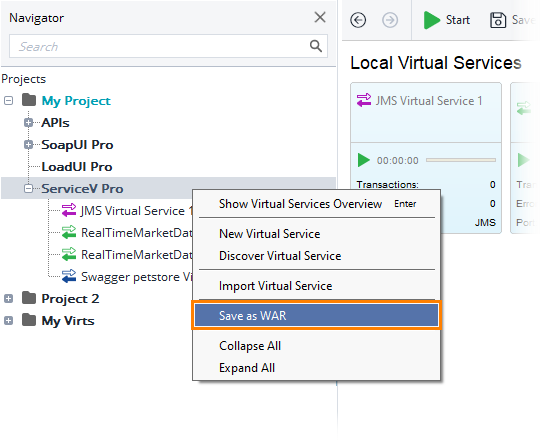Select the My Project folder icon
This screenshot has width=541, height=441.
[29, 100]
